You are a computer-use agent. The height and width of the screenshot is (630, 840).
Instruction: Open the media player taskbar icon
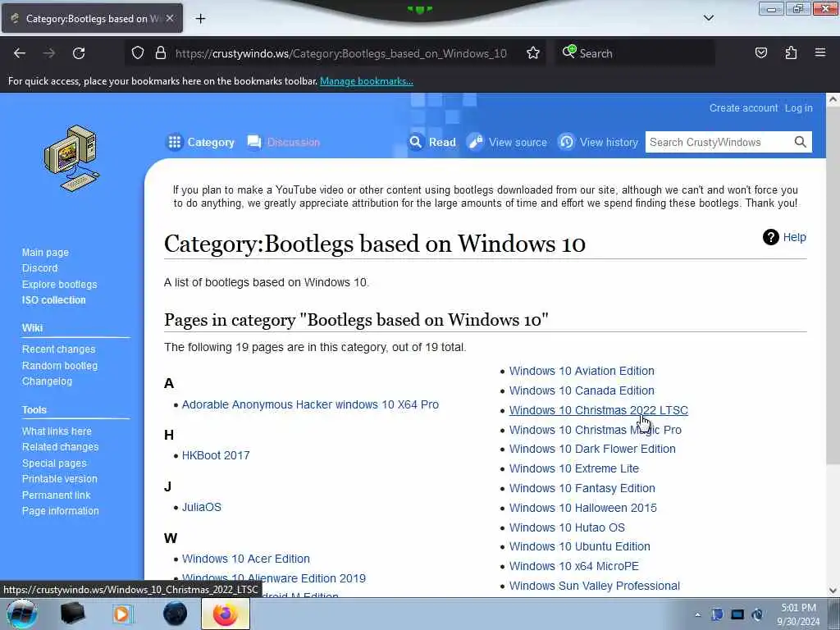(122, 614)
